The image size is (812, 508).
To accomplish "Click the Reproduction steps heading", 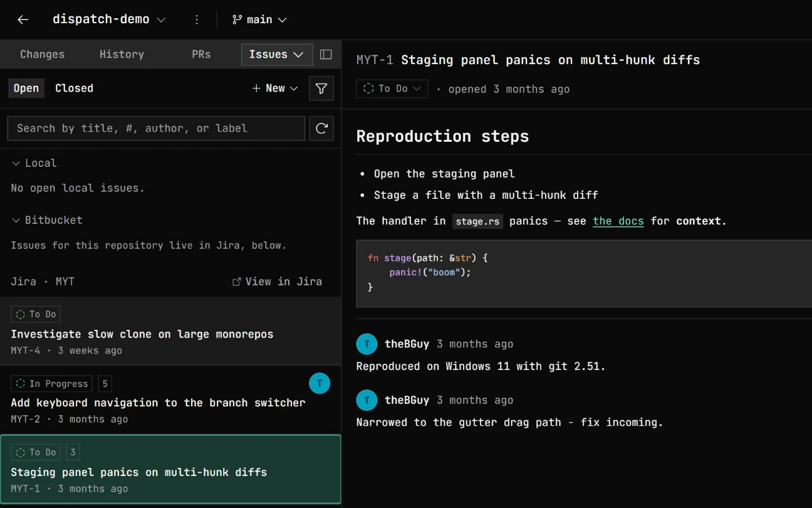I will point(442,136).
